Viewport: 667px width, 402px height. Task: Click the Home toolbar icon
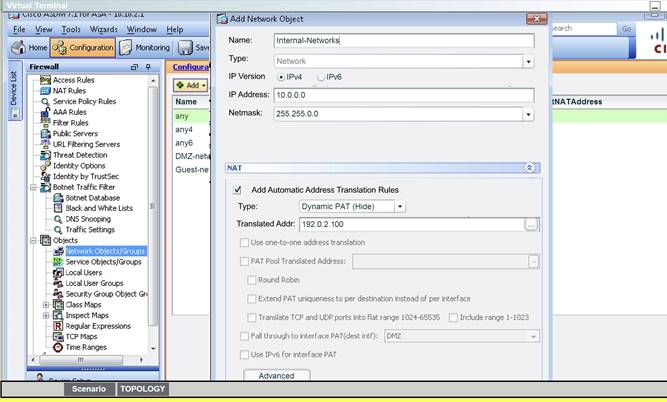pos(30,47)
